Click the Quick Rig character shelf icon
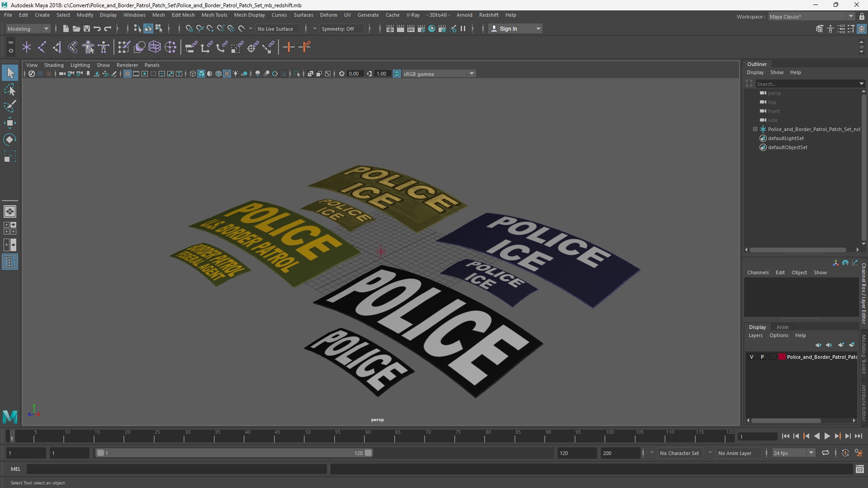This screenshot has width=868, height=488. click(89, 47)
